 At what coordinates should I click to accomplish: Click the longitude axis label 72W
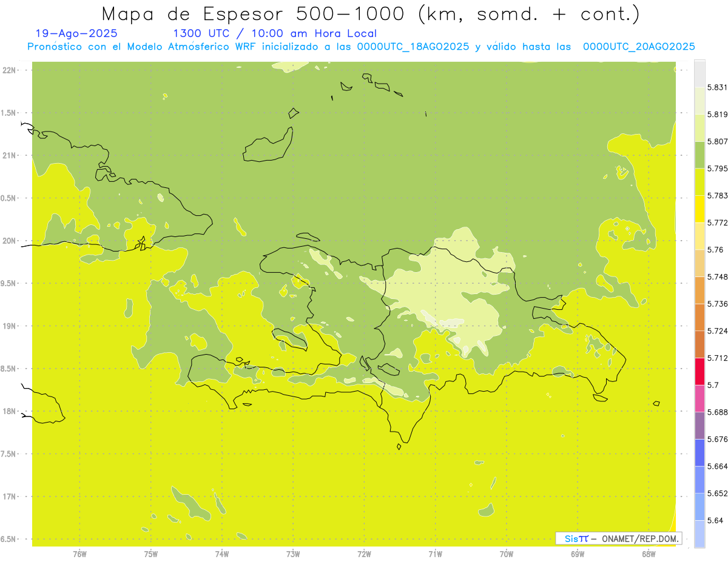364,554
